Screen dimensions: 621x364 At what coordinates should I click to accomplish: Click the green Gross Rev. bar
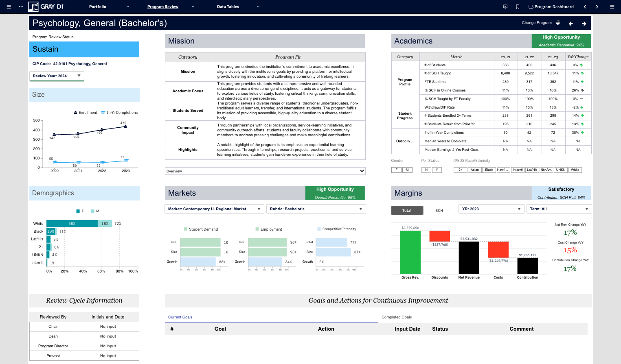tap(410, 252)
